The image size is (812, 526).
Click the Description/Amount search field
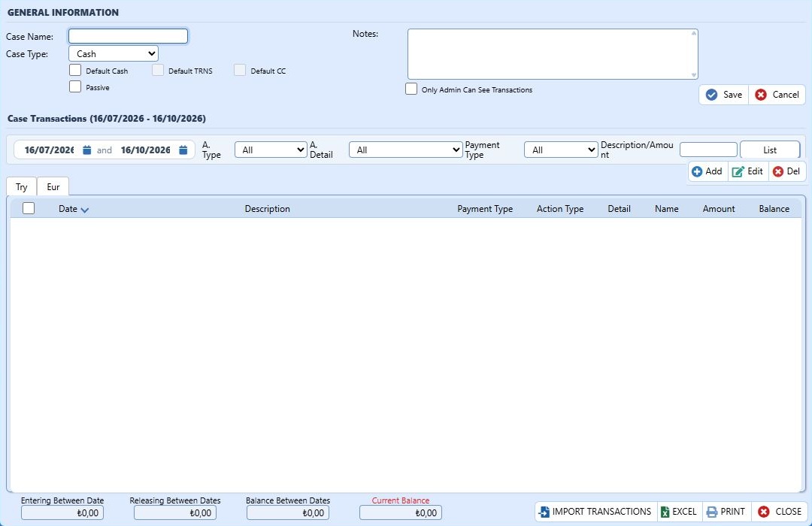pyautogui.click(x=708, y=150)
